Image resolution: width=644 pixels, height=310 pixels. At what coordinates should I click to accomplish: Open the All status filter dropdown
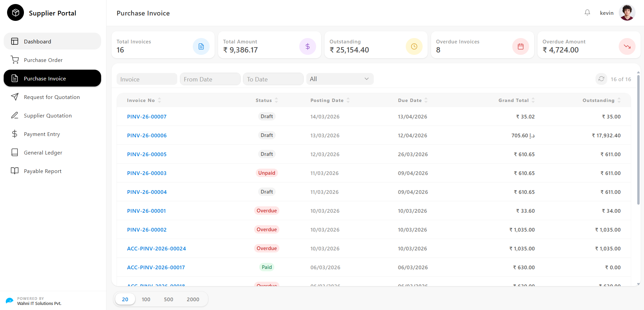(340, 79)
